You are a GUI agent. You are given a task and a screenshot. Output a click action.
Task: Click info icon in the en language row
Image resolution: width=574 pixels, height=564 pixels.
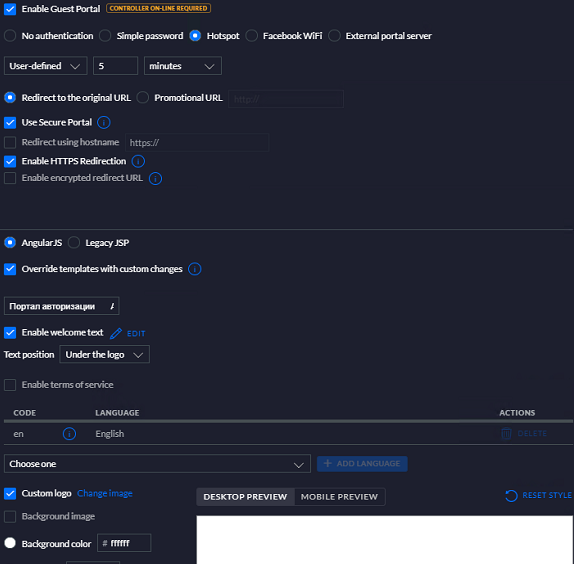coord(69,434)
